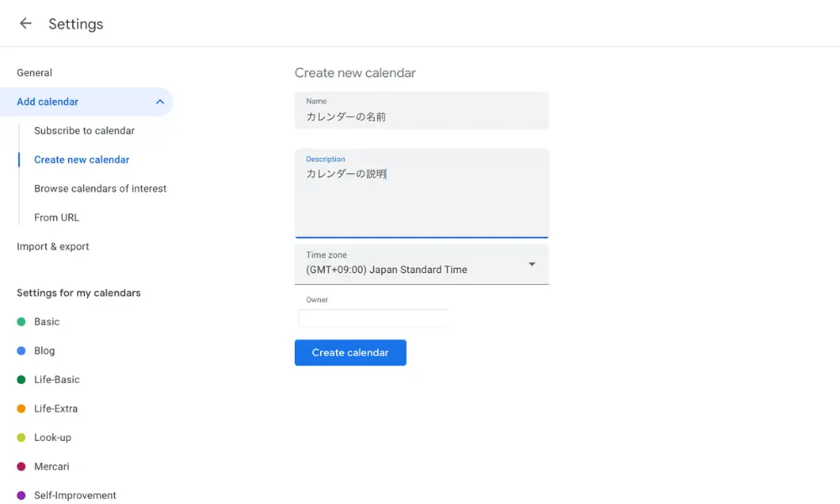Viewport: 840px width, 504px height.
Task: Click the Settings page title
Action: click(x=76, y=24)
